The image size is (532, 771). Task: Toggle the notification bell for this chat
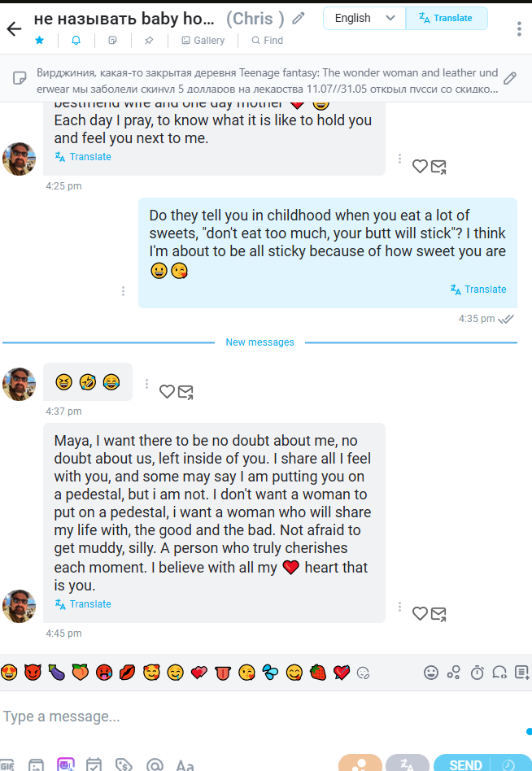[76, 41]
